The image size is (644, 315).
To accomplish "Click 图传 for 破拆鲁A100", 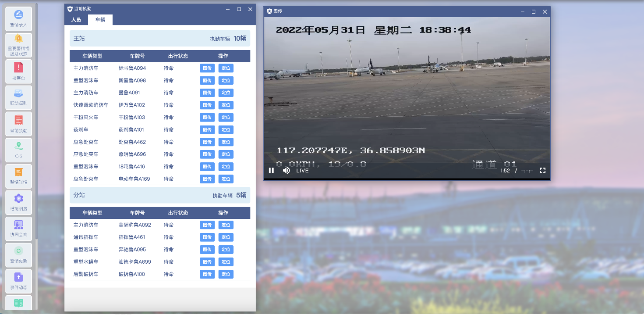I will pyautogui.click(x=207, y=274).
